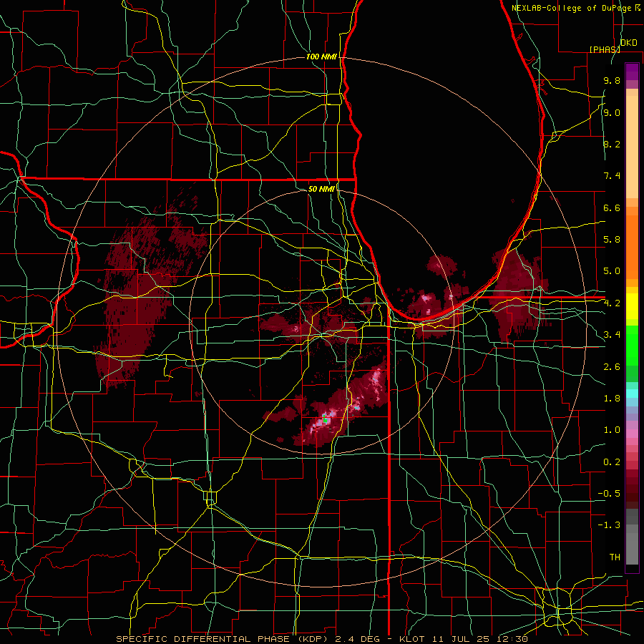Click the 3.4 scale label
This screenshot has height=644, width=644.
point(612,335)
